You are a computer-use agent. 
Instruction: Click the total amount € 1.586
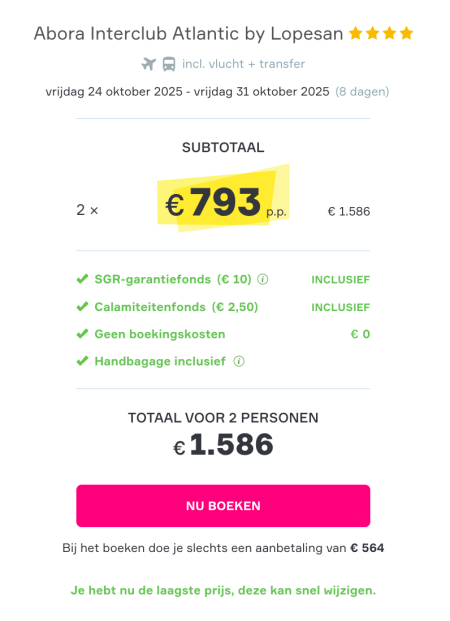click(223, 444)
